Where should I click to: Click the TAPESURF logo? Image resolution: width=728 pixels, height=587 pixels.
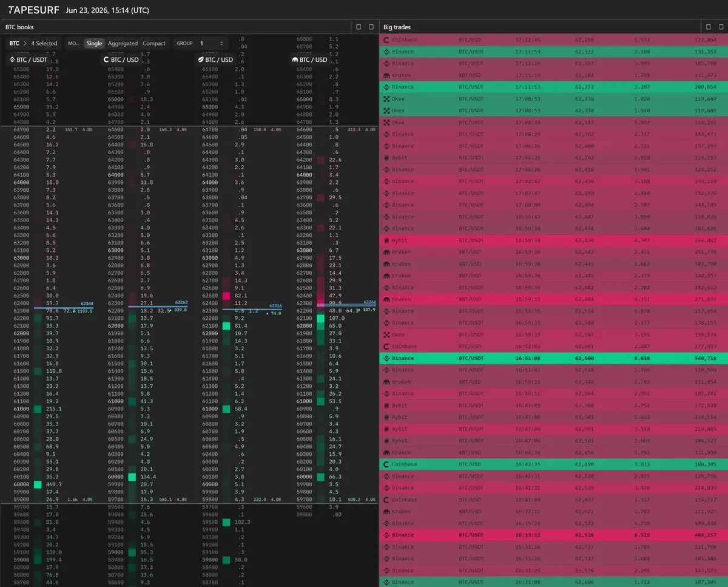click(33, 10)
